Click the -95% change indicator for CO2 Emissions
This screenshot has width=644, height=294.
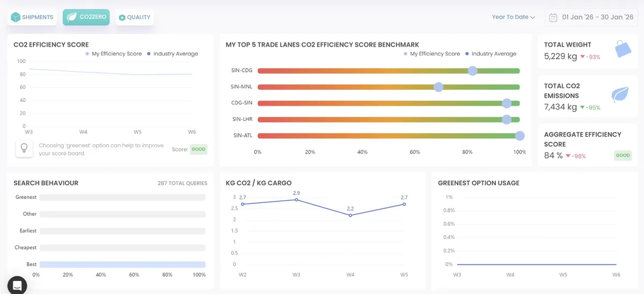point(590,107)
